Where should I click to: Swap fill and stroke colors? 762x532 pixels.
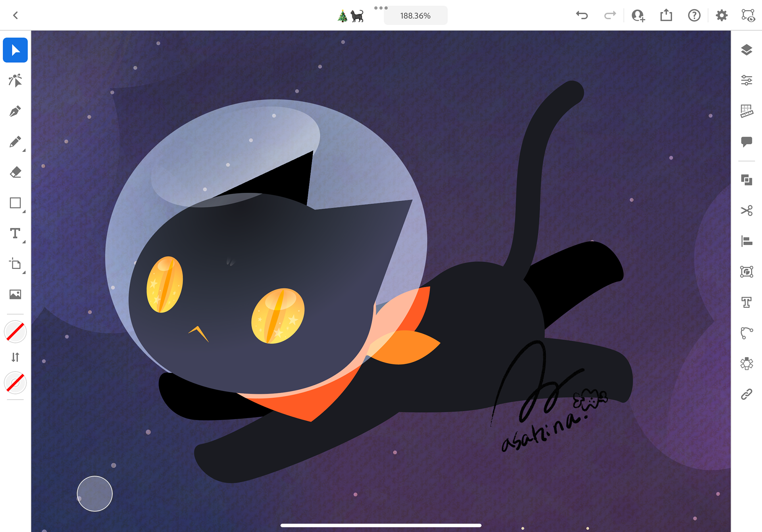[15, 357]
